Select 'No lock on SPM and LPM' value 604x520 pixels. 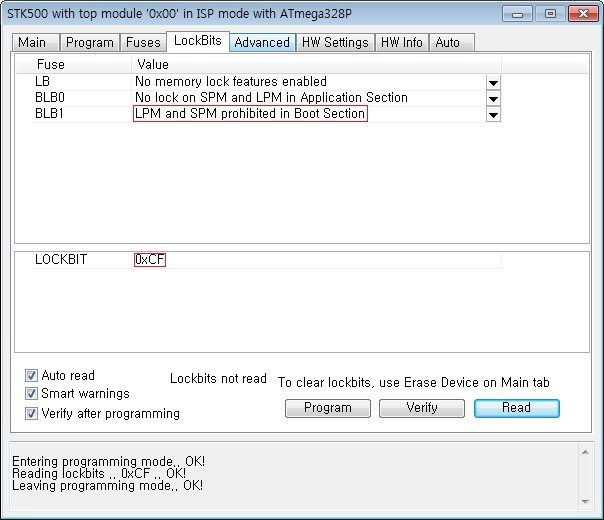[271, 97]
